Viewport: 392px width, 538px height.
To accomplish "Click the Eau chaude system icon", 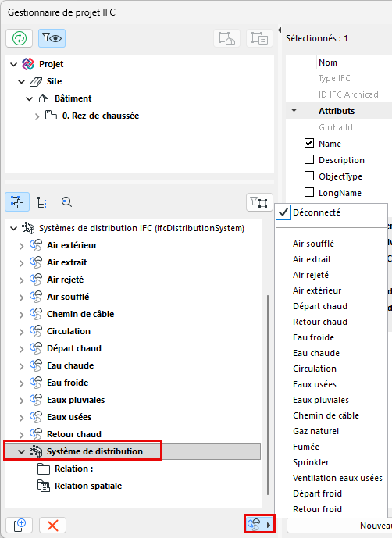I will [x=36, y=365].
